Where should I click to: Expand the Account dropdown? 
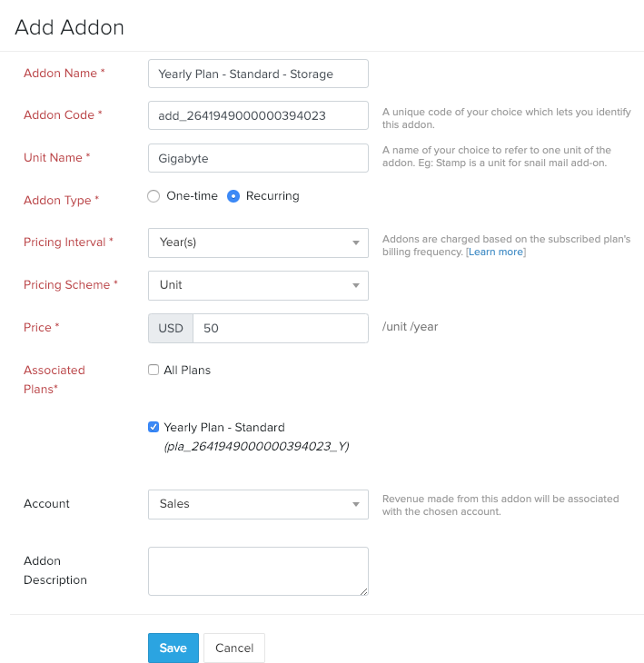(257, 504)
